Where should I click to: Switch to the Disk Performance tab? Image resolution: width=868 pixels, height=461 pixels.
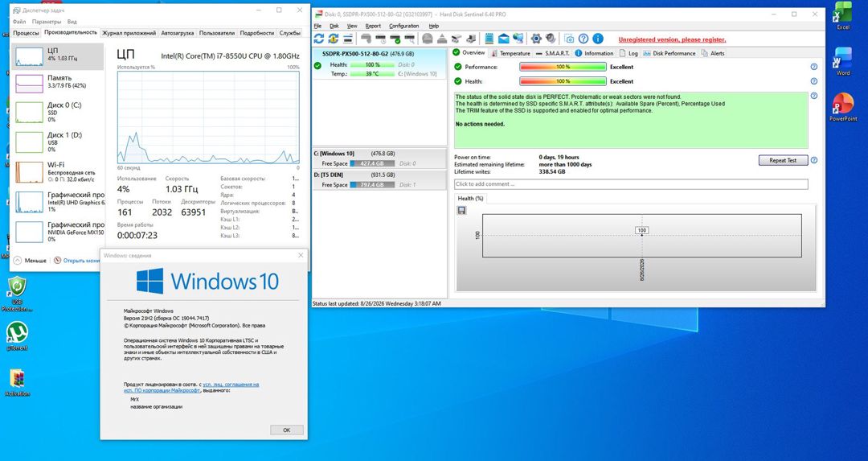point(669,53)
